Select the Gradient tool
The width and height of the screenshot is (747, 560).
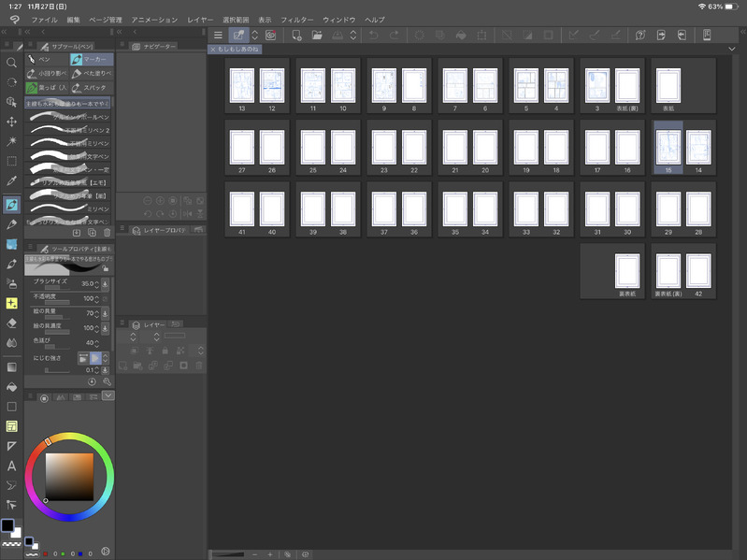(11, 367)
